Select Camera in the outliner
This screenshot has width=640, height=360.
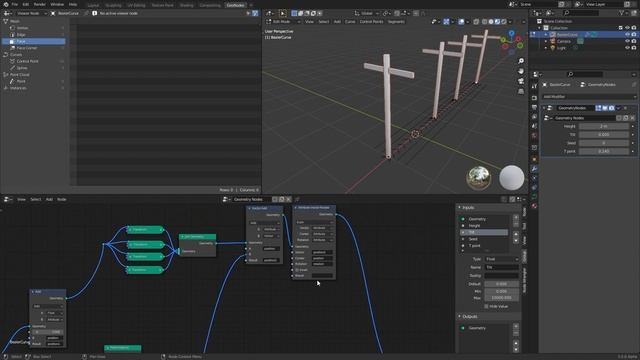564,41
